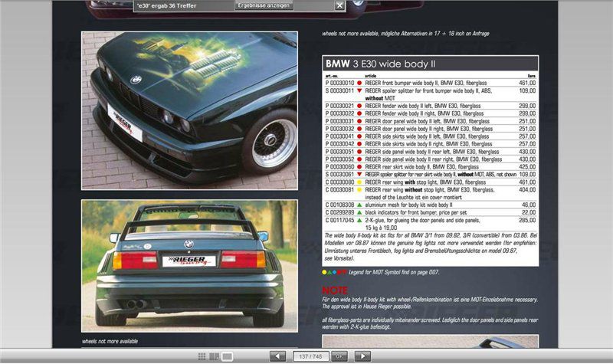Select article number S 00030061

pyautogui.click(x=339, y=175)
